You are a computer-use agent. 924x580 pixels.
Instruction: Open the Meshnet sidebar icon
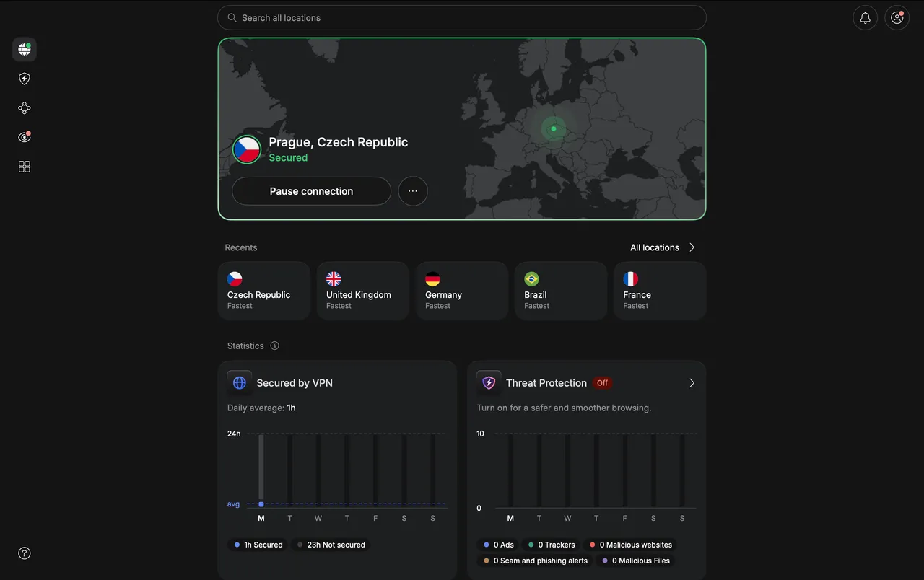(x=25, y=108)
